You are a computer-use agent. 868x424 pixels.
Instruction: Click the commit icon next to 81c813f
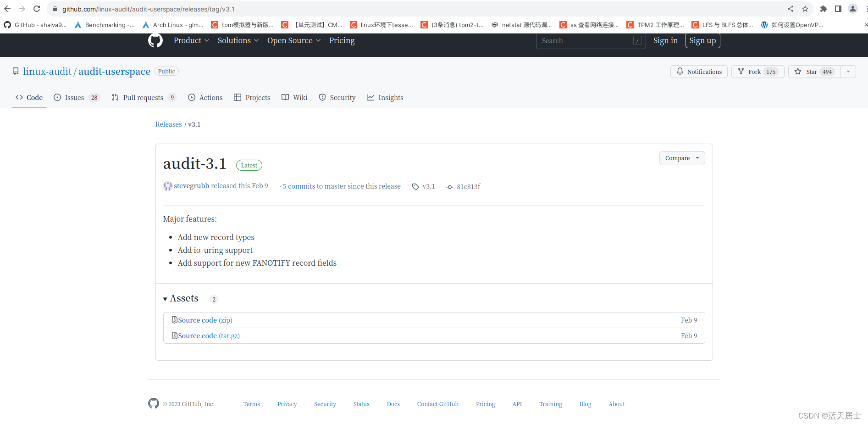point(450,187)
